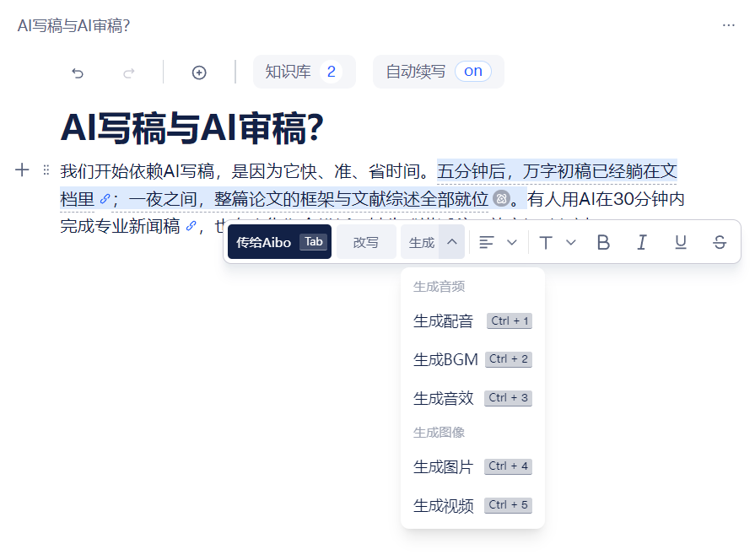Apply strikethrough formatting to the selection
The height and width of the screenshot is (560, 755).
tap(719, 242)
